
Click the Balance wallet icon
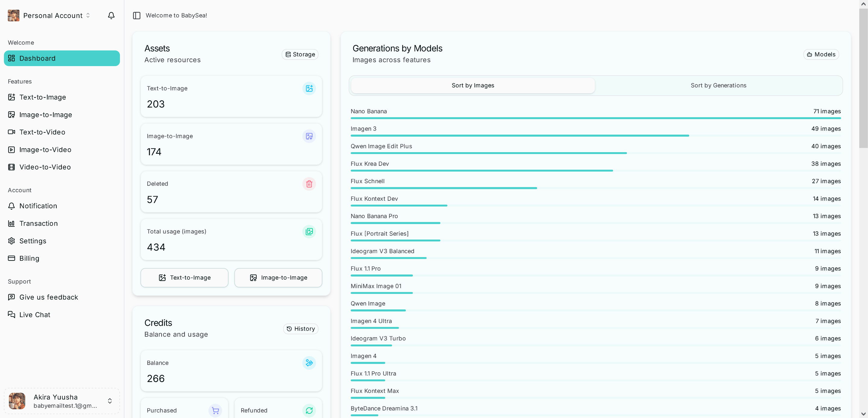[x=309, y=363]
